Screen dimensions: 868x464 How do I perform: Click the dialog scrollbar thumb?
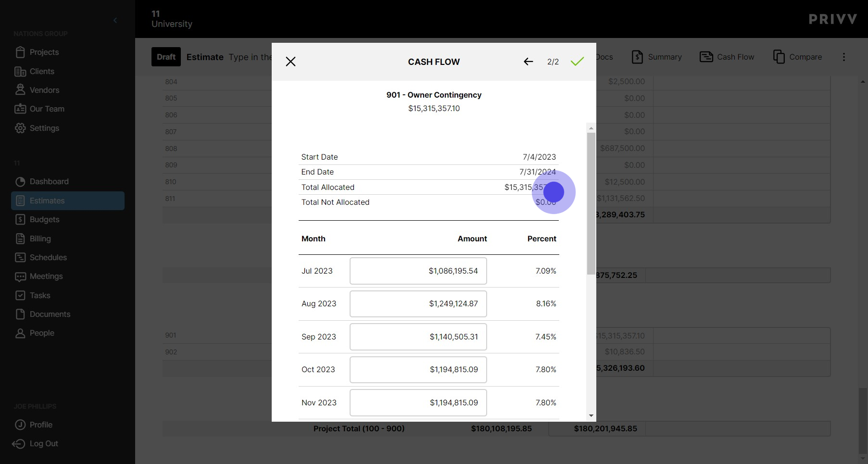pyautogui.click(x=591, y=203)
